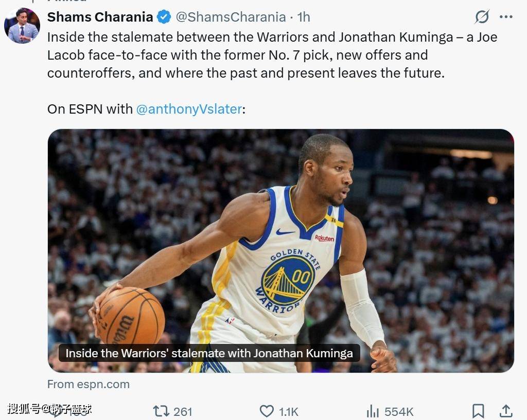
Task: Open the @anthonyVslater mention link
Action: (x=189, y=109)
